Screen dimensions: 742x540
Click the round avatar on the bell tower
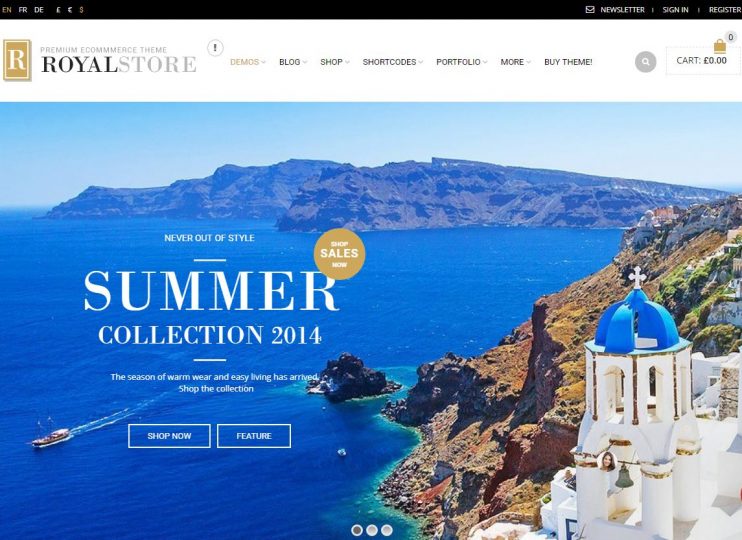coord(606,461)
